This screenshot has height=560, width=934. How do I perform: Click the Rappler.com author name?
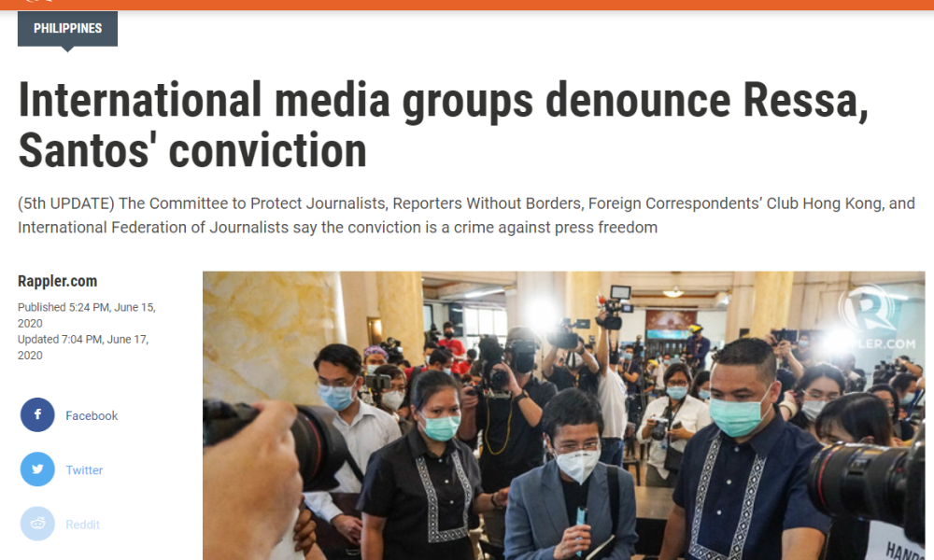pos(57,281)
